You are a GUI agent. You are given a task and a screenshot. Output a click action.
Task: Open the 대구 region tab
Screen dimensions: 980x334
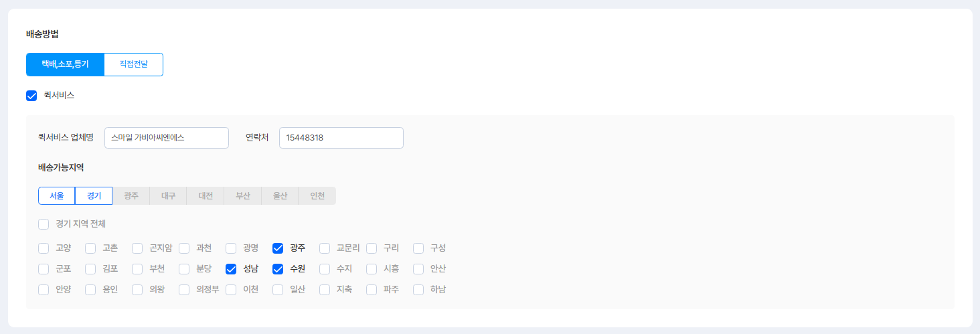168,196
